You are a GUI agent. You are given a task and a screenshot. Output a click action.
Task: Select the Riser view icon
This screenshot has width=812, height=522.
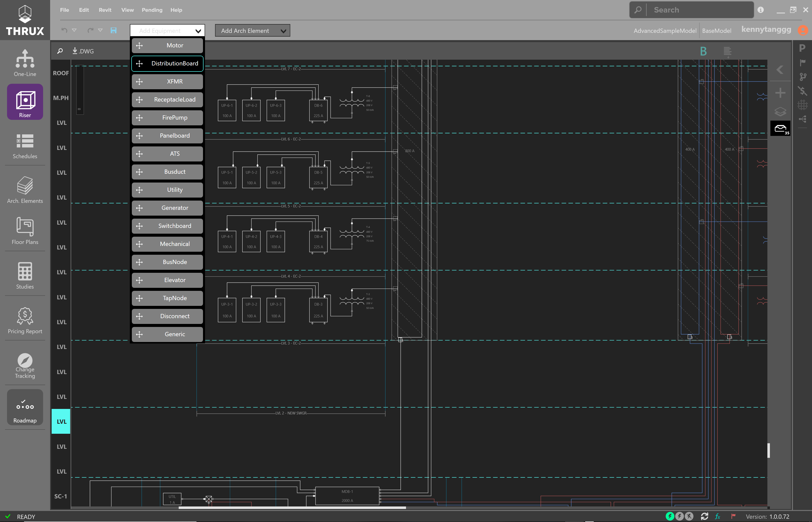[x=25, y=102]
